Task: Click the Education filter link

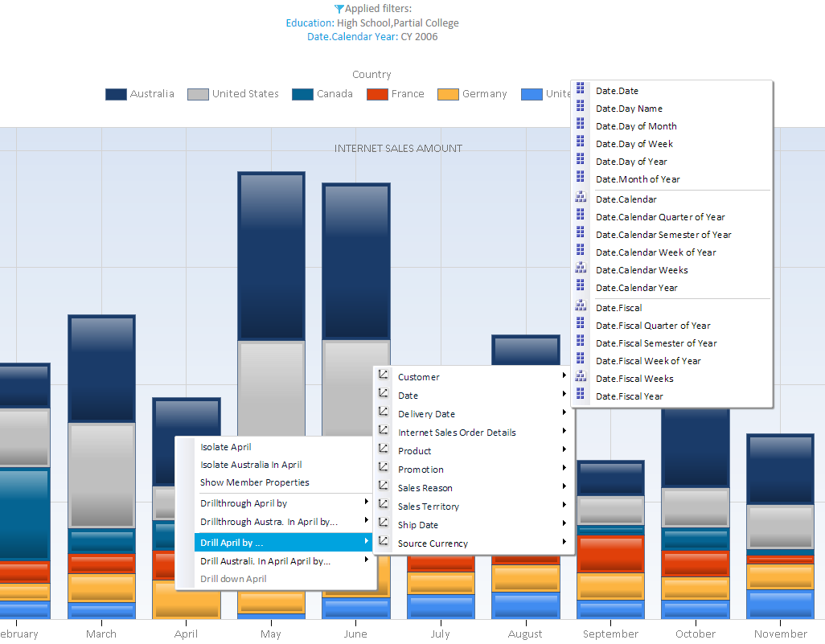Action: tap(310, 23)
